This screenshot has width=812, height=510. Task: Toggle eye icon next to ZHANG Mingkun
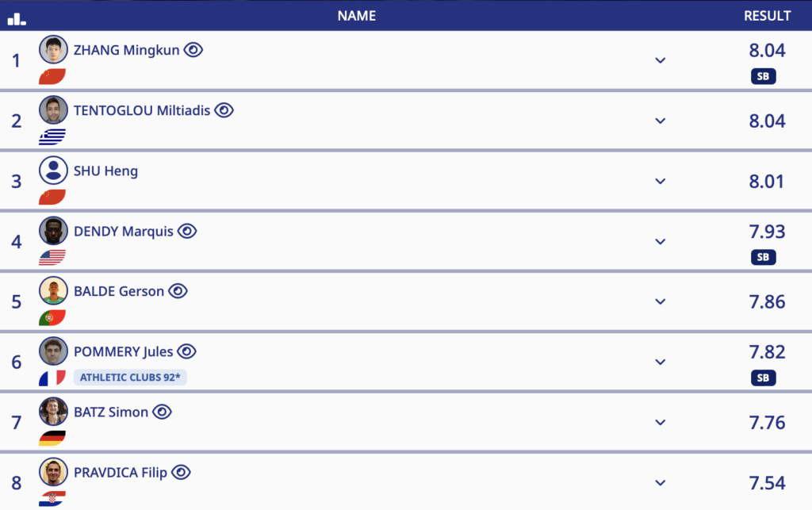[x=193, y=50]
